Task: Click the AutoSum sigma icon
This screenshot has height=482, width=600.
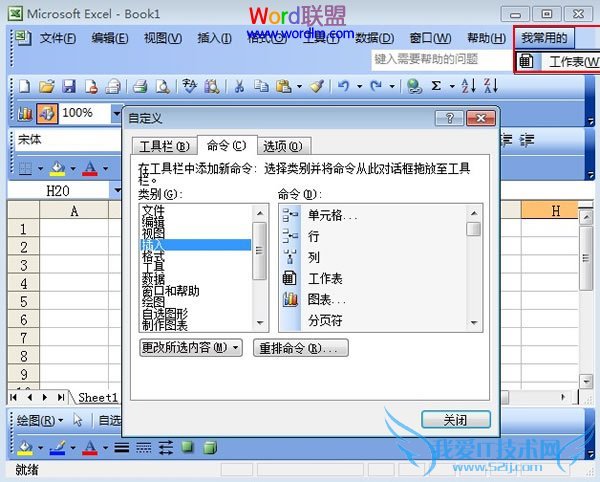Action: (436, 86)
